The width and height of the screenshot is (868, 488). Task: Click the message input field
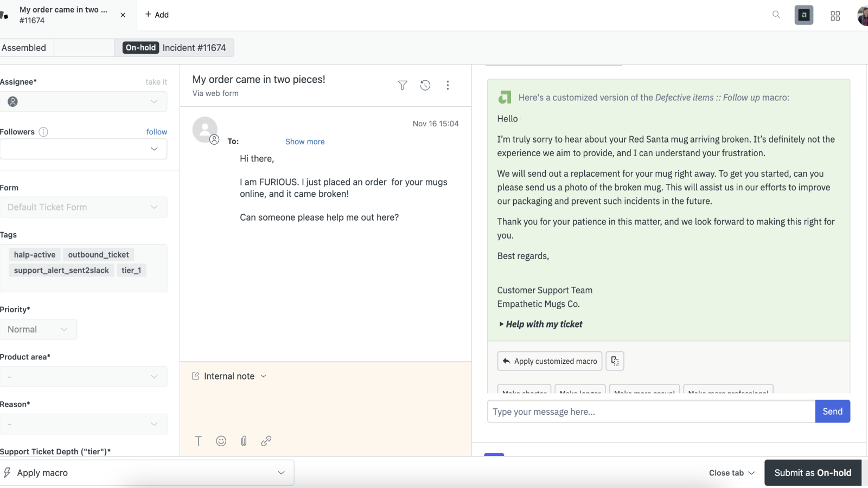[651, 412]
